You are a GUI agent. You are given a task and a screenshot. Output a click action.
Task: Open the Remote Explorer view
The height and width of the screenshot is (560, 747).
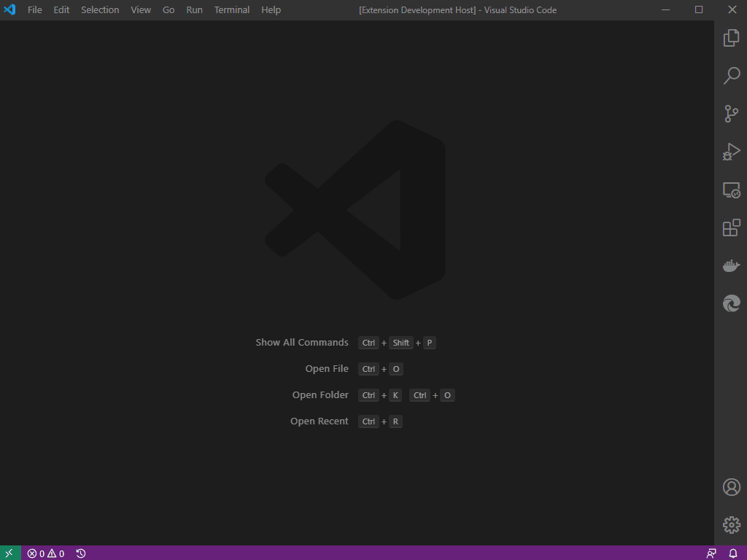(x=731, y=190)
